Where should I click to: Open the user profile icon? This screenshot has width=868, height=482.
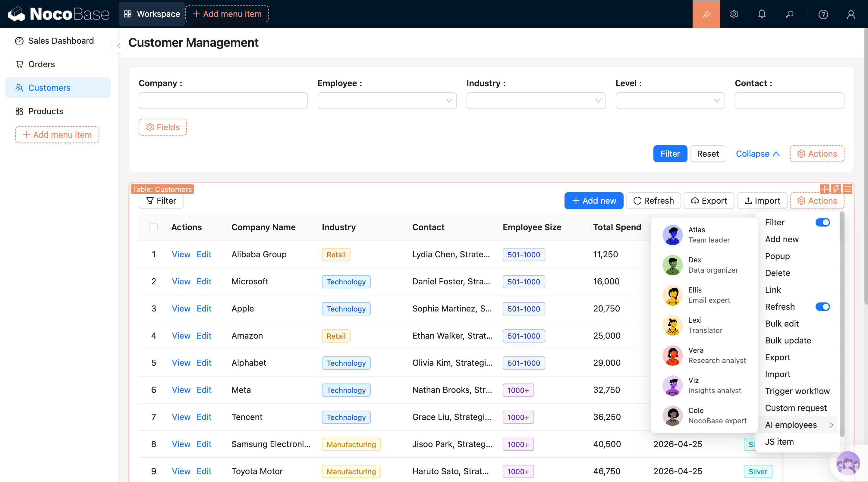click(851, 14)
